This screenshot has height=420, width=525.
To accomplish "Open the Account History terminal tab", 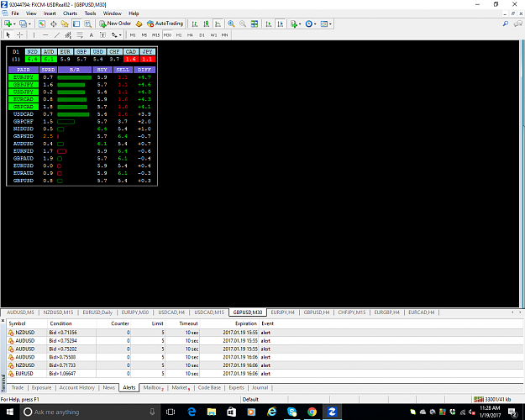I will tap(77, 387).
